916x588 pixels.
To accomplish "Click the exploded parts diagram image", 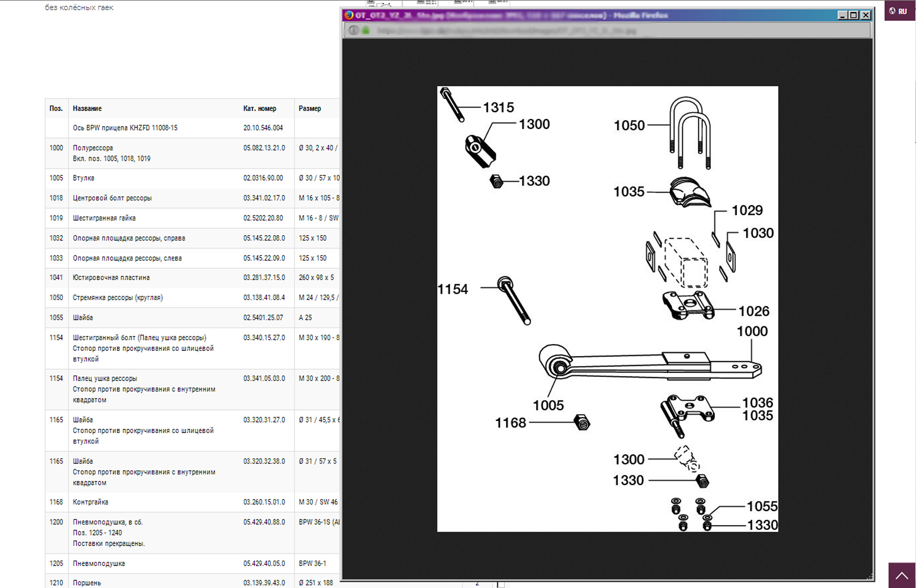I will pos(607,309).
